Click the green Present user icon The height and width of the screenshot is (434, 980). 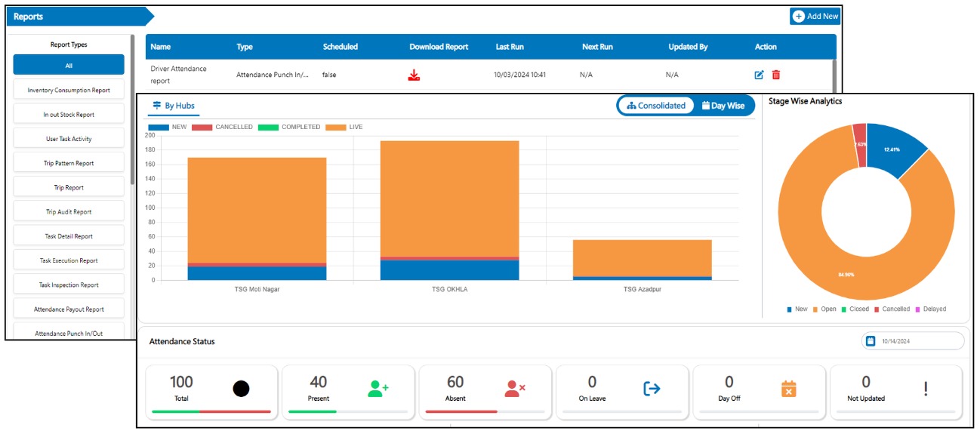378,389
